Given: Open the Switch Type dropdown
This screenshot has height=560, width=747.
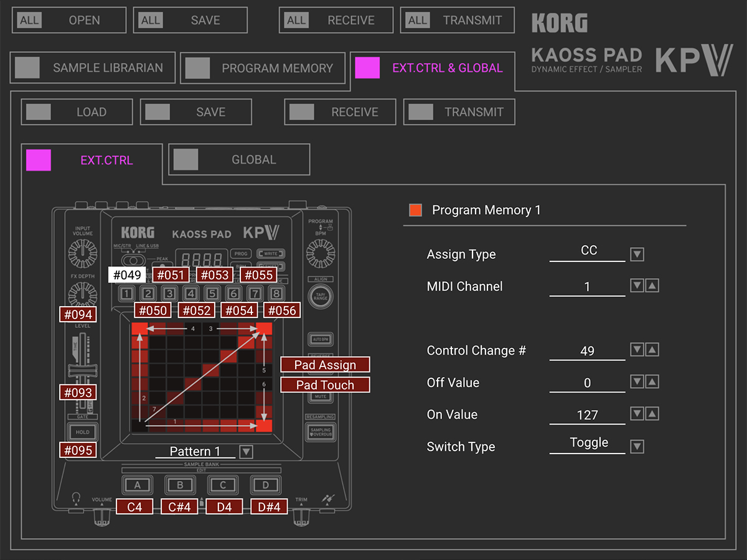Looking at the screenshot, I should point(637,446).
